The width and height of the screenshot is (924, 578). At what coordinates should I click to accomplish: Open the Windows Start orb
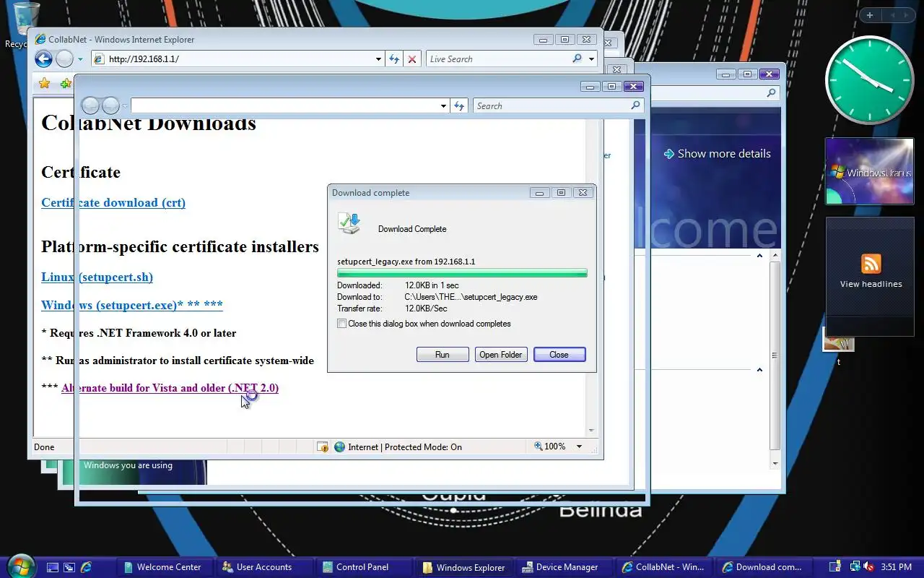pyautogui.click(x=19, y=566)
